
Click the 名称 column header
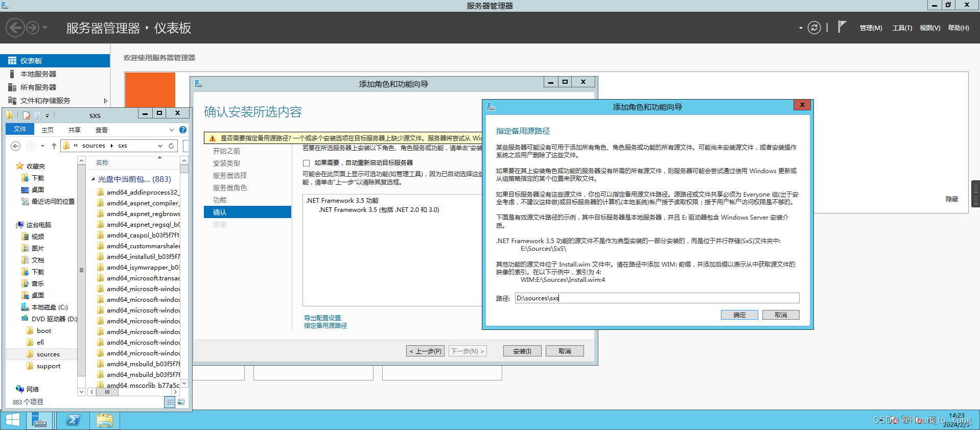(102, 163)
